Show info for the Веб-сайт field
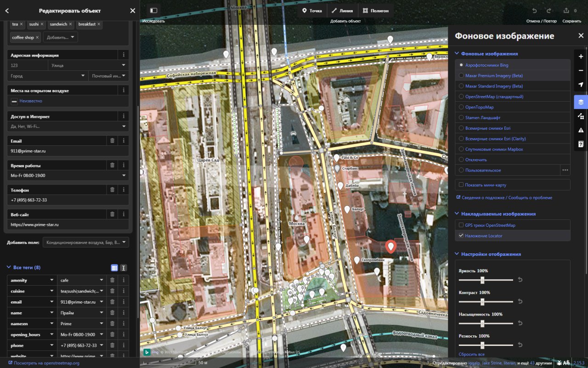Image resolution: width=588 pixels, height=368 pixels. 124,214
